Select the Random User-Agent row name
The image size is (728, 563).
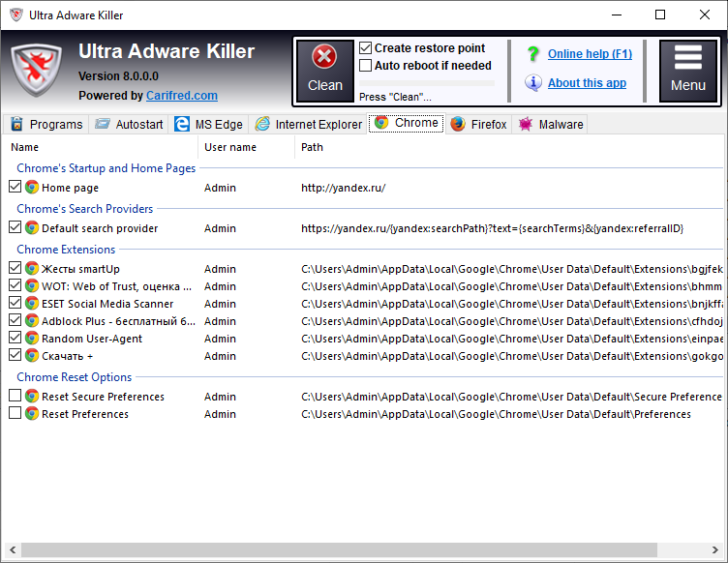92,339
